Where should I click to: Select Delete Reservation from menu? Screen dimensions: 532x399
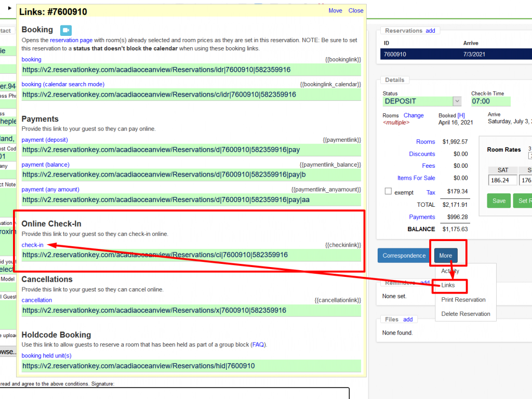pos(465,314)
